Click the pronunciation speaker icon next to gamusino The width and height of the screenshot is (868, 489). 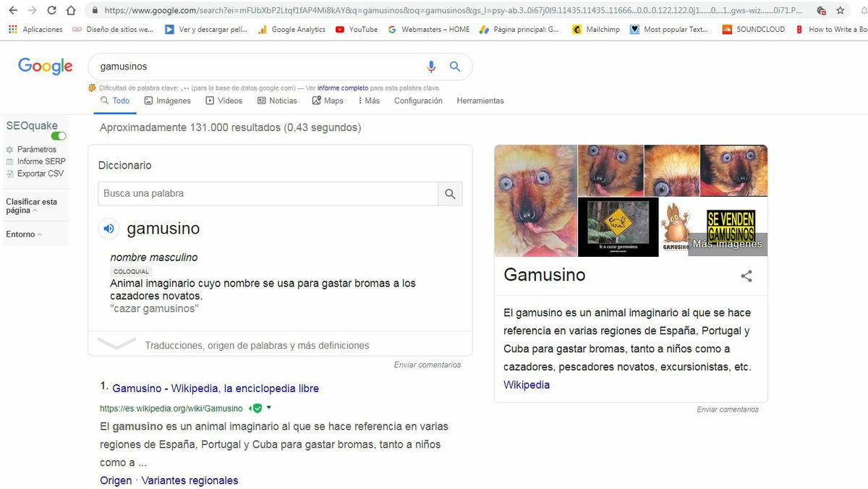click(109, 229)
